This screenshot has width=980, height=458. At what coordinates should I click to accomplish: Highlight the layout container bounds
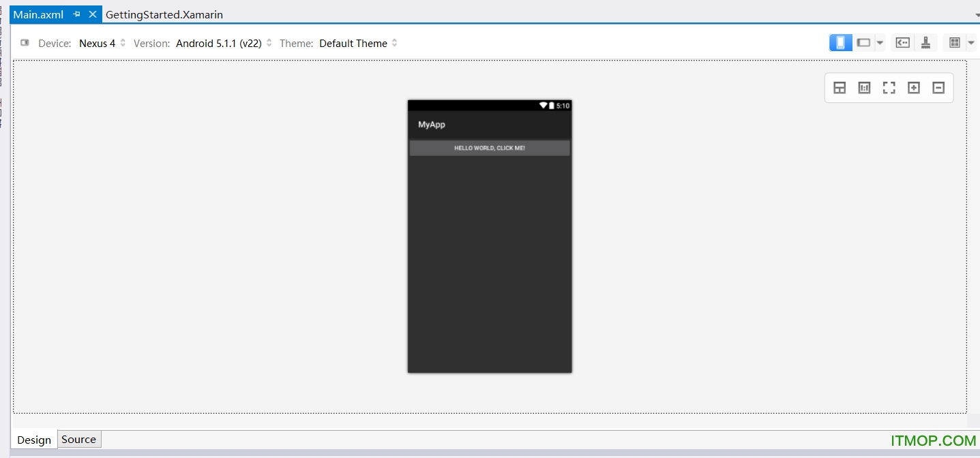pos(840,87)
